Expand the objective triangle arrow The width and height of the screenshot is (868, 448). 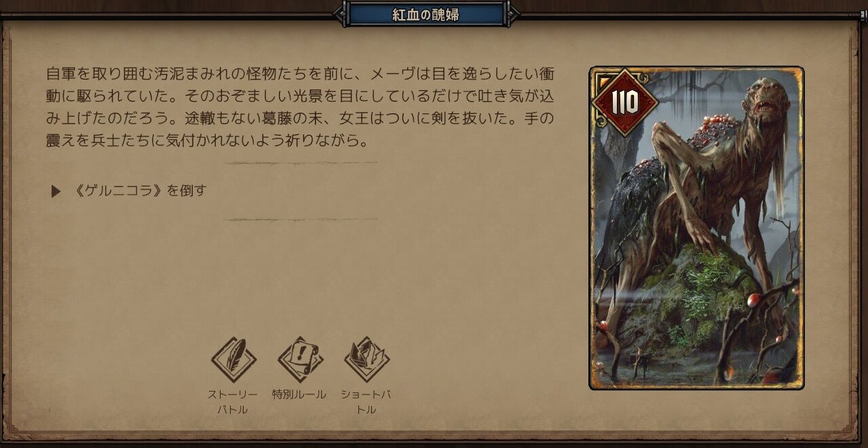click(x=56, y=191)
